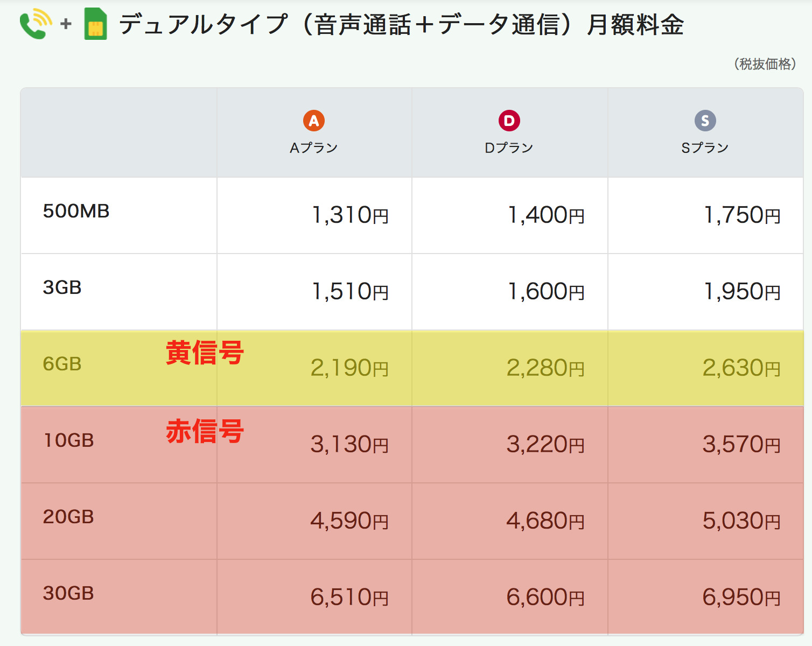812x646 pixels.
Task: Click the 2,630円 price in S plan
Action: tap(741, 368)
